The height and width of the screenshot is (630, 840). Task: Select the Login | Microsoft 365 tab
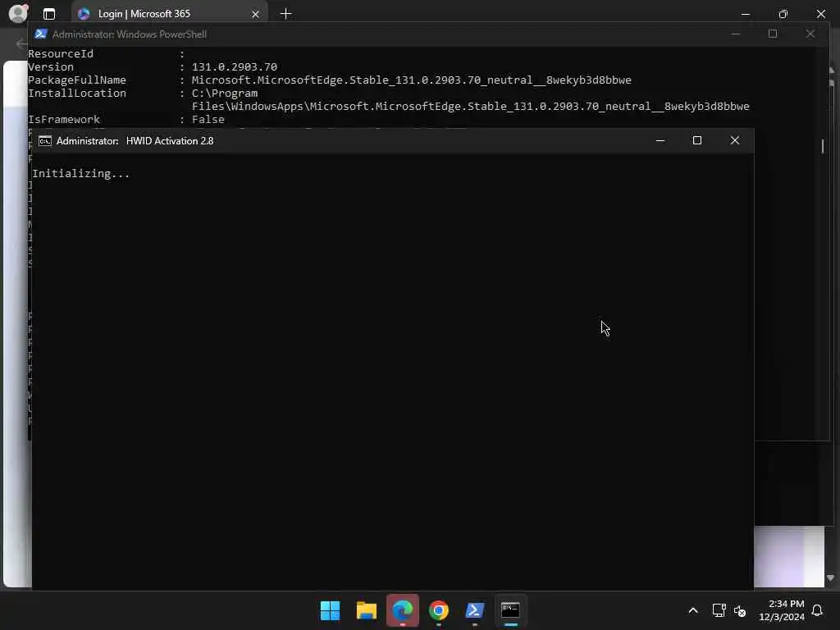pos(169,14)
